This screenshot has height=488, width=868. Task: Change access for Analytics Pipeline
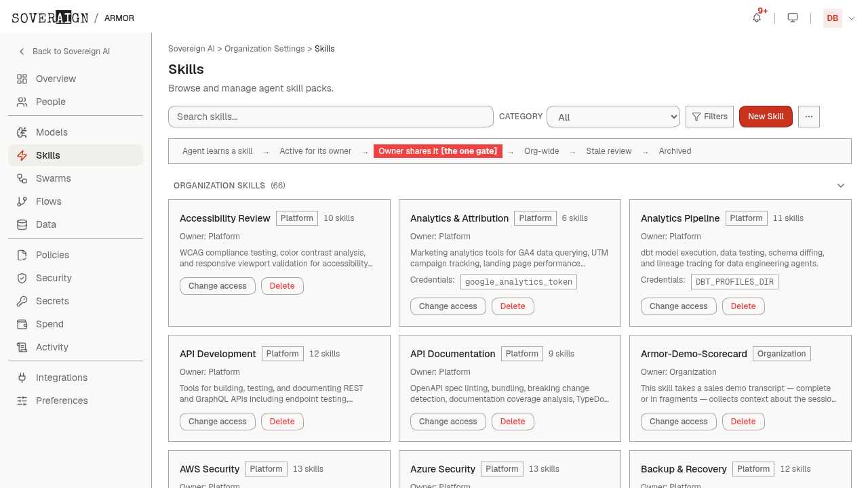(x=679, y=306)
